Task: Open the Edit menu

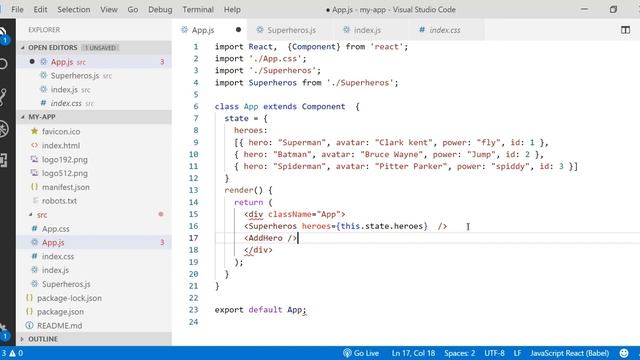Action: (x=40, y=9)
